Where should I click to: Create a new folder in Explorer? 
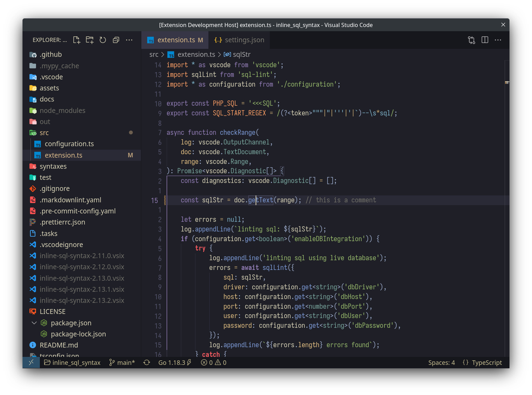point(90,40)
